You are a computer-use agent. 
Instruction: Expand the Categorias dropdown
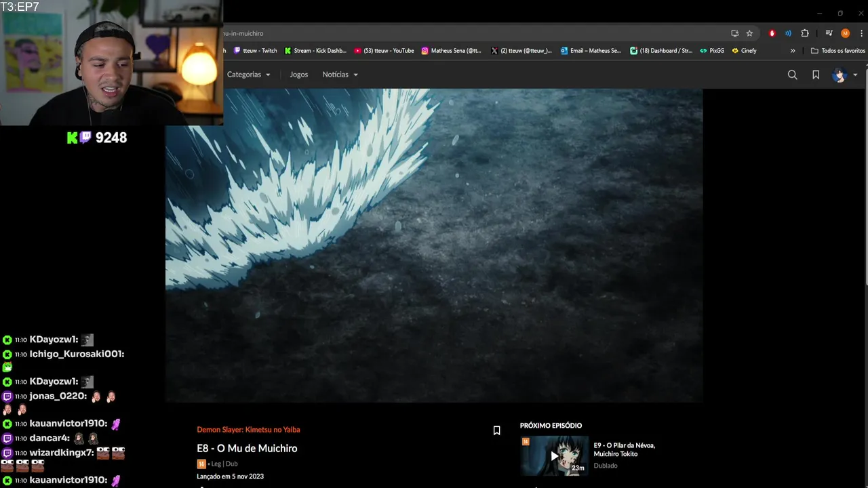[x=248, y=75]
